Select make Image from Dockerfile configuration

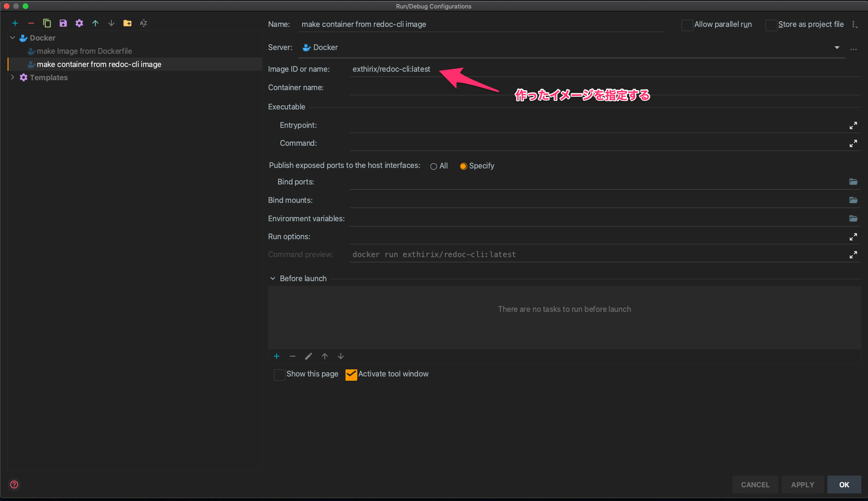point(84,51)
